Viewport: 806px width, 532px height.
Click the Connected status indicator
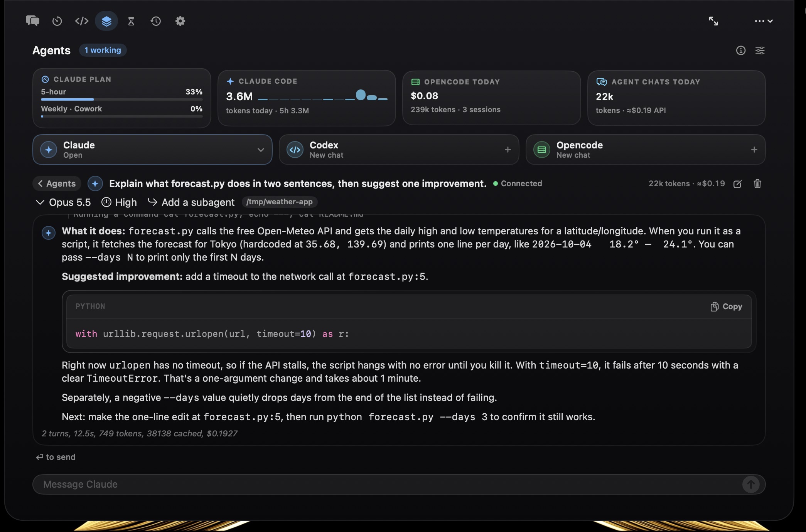click(518, 184)
